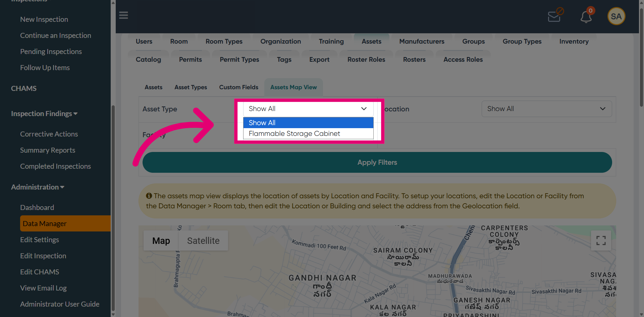644x317 pixels.
Task: Open the CHAMS section
Action: 24,89
